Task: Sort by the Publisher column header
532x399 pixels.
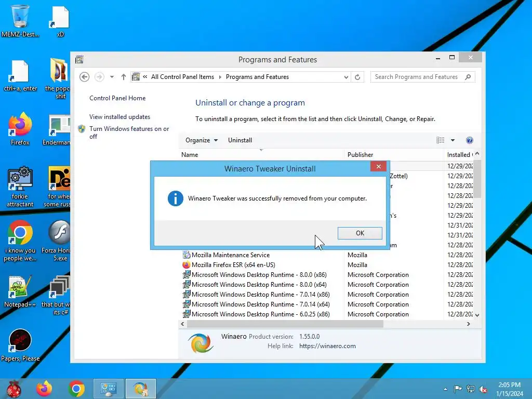Action: [394, 155]
